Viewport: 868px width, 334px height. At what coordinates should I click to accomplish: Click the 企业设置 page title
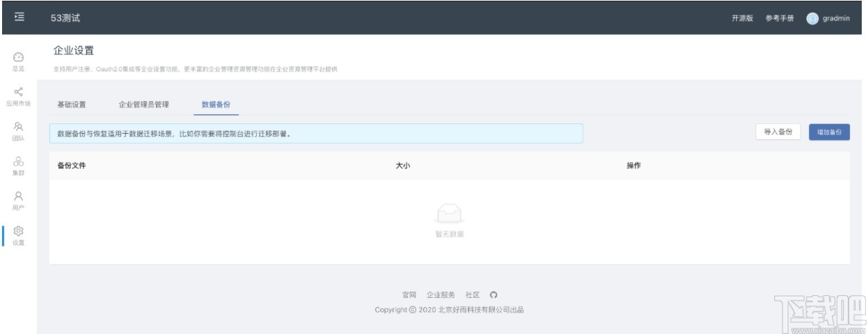74,51
